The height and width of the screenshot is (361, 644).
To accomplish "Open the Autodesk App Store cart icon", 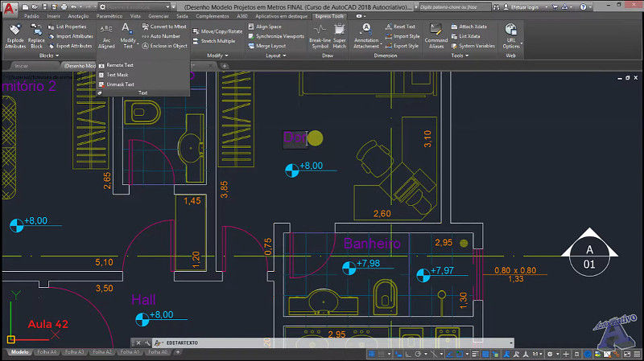I will coord(555,7).
